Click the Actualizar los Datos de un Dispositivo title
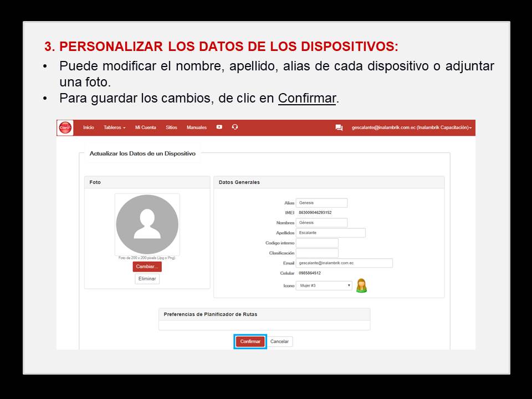 [x=142, y=154]
